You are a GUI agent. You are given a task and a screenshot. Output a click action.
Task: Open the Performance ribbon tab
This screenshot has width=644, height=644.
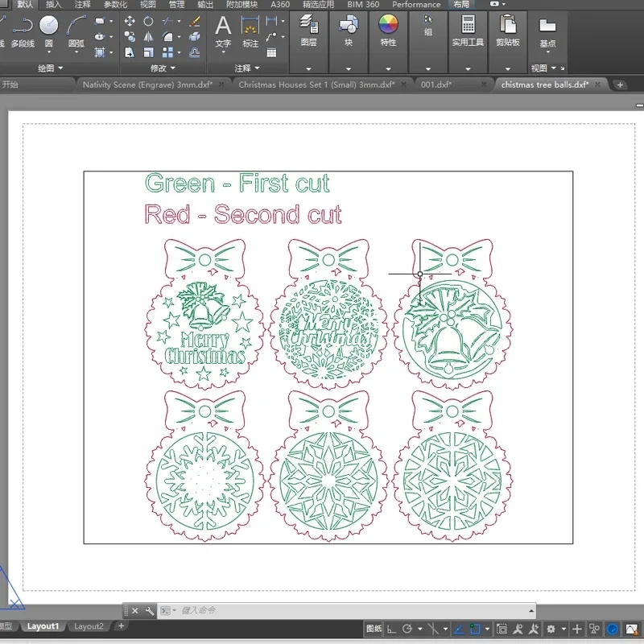point(416,5)
